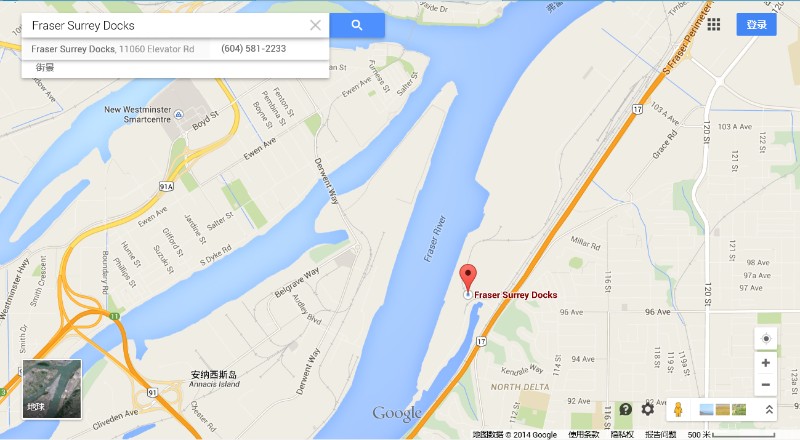Click the my location target icon
Screen dimensions: 800x440
[x=765, y=339]
